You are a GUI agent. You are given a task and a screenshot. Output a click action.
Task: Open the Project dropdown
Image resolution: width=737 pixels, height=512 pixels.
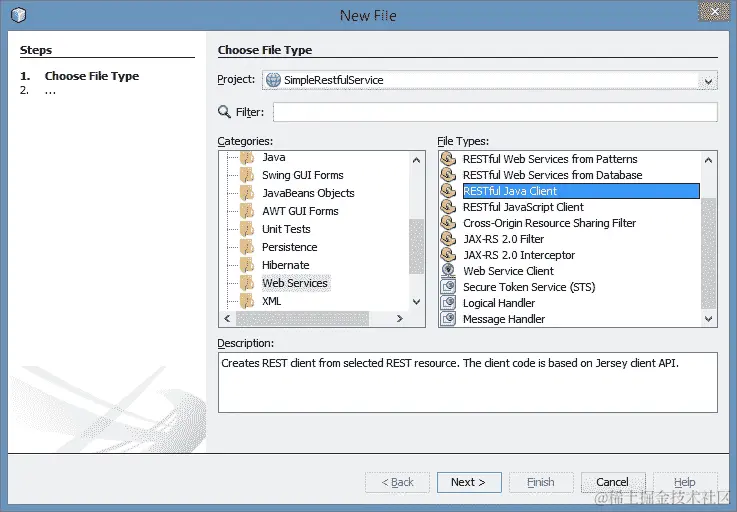click(708, 81)
